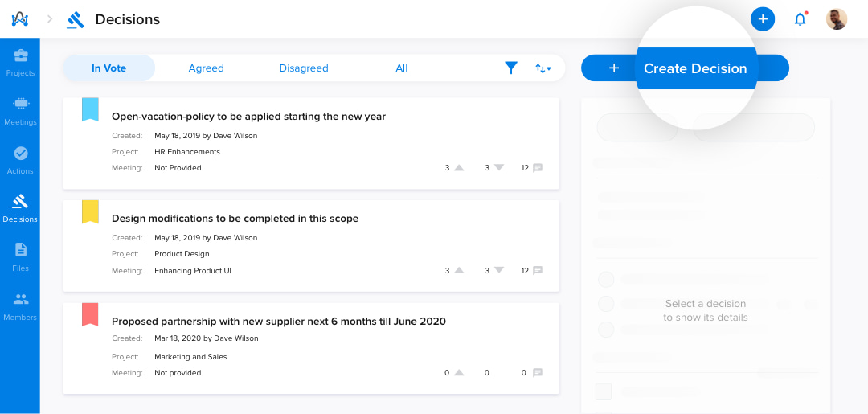The width and height of the screenshot is (868, 414).
Task: Open Files in the sidebar
Action: point(20,257)
